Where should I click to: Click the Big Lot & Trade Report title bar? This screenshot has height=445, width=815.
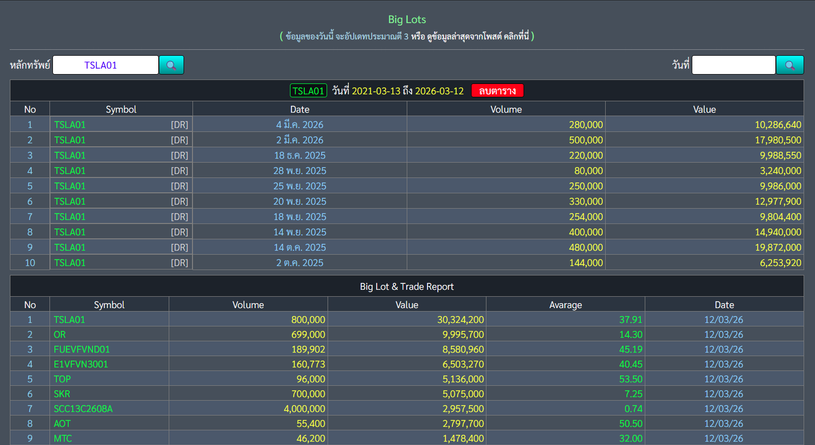pyautogui.click(x=407, y=286)
